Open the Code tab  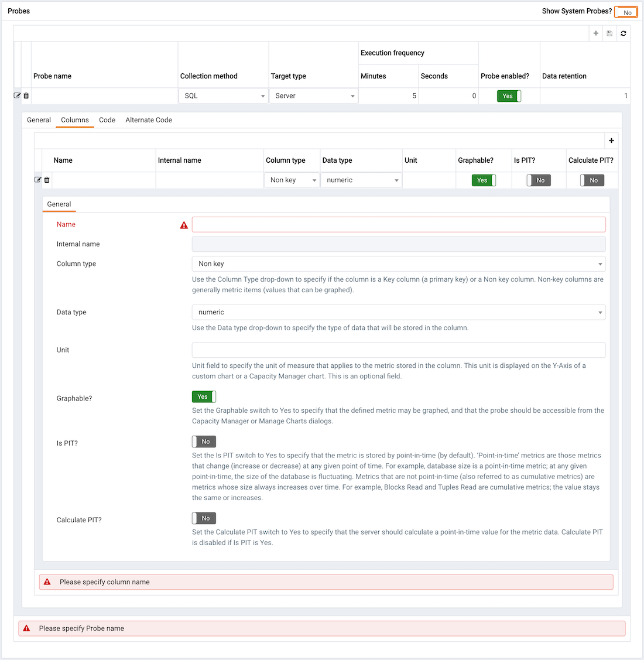point(107,120)
